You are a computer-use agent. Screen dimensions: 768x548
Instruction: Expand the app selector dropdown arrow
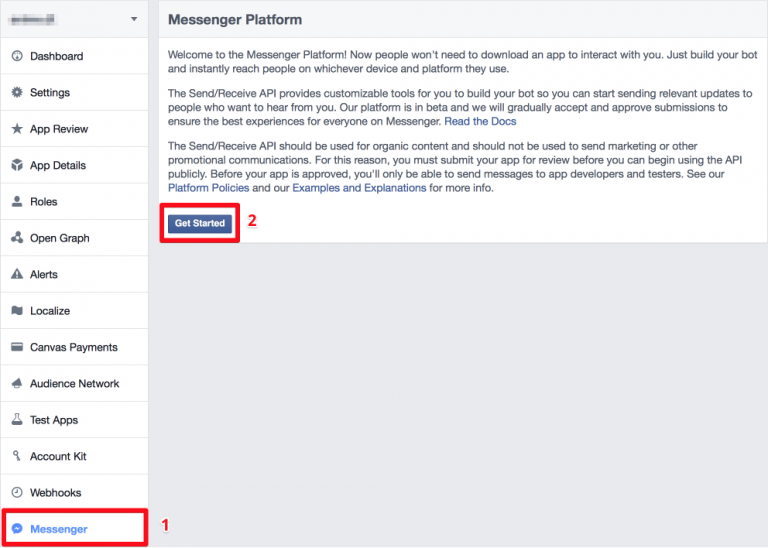tap(134, 19)
